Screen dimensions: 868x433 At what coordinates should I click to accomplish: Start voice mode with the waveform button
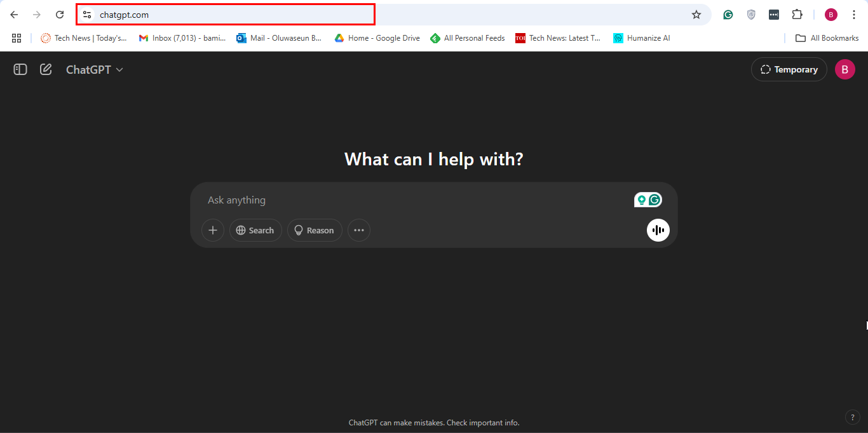click(x=658, y=230)
